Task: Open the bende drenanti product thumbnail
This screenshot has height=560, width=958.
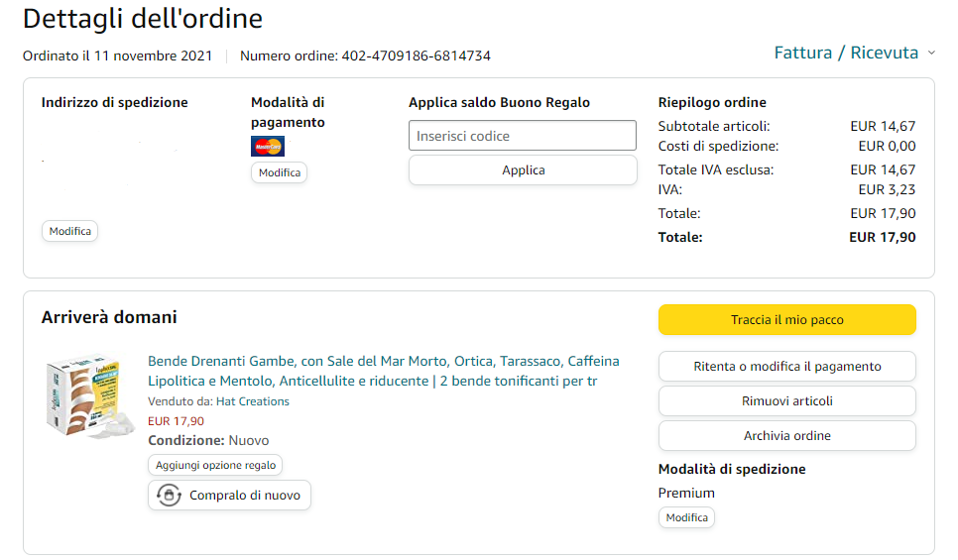Action: click(x=88, y=398)
